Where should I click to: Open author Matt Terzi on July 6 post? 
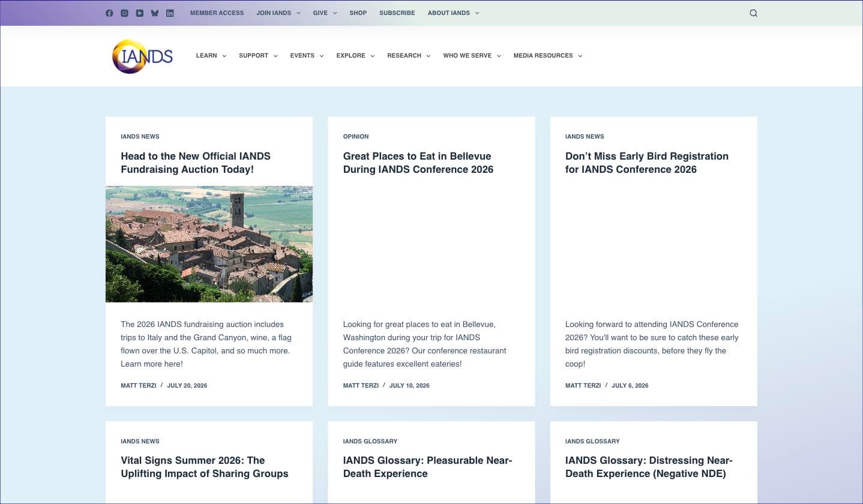pyautogui.click(x=583, y=385)
